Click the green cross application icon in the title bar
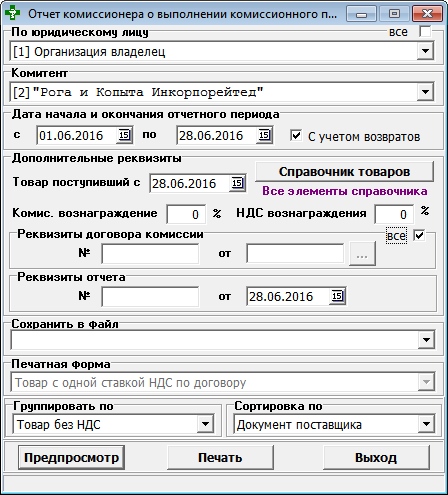Screen dimensions: 448x495 coord(12,14)
